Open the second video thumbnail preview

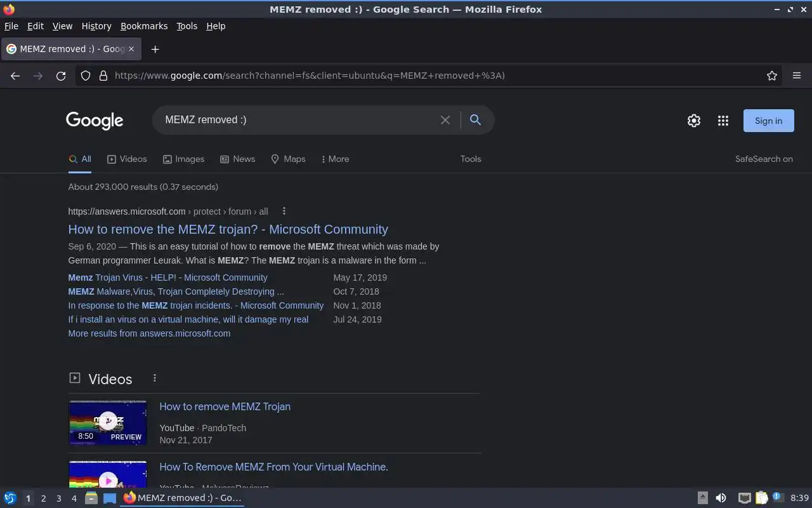pyautogui.click(x=108, y=474)
